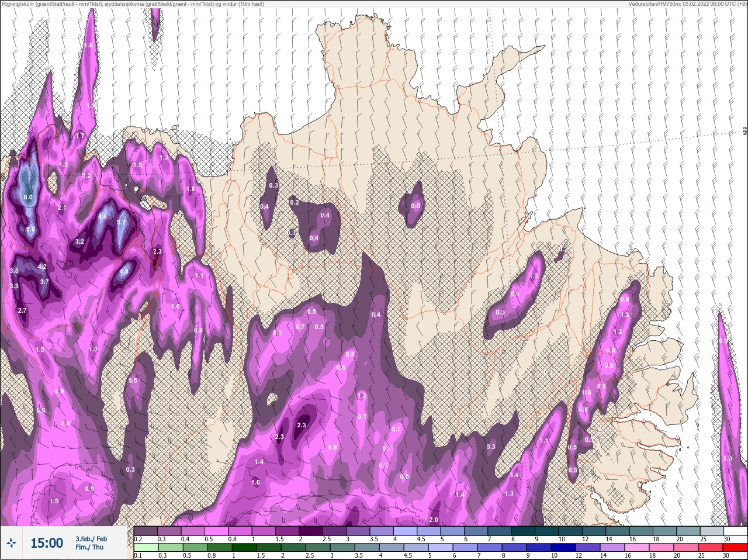748x560 pixels.
Task: Click the 15:00 forecast time display
Action: click(x=47, y=543)
